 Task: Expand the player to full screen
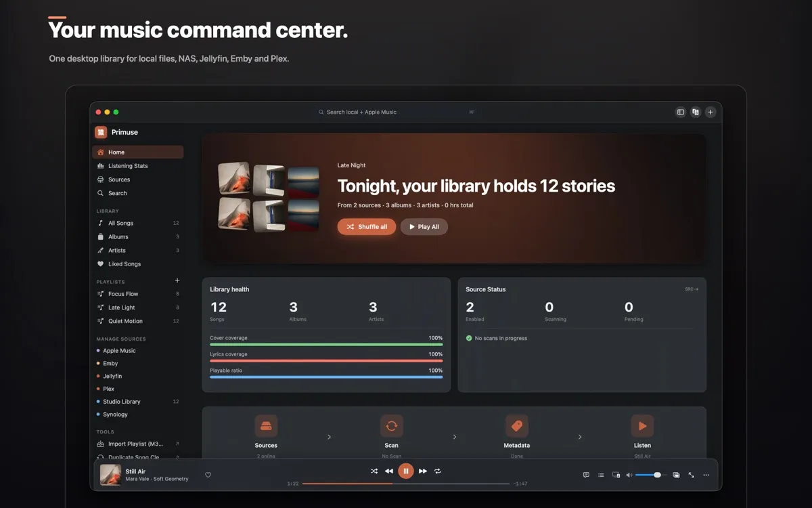coord(691,475)
